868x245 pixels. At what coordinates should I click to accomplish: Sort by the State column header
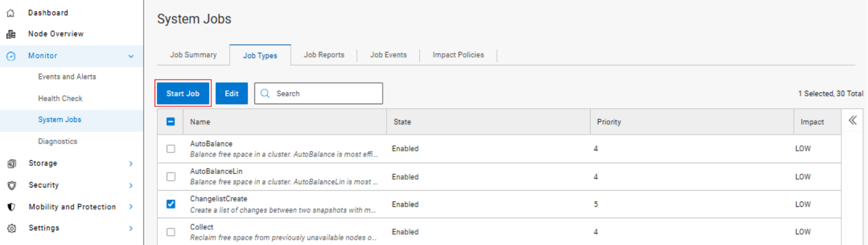402,122
